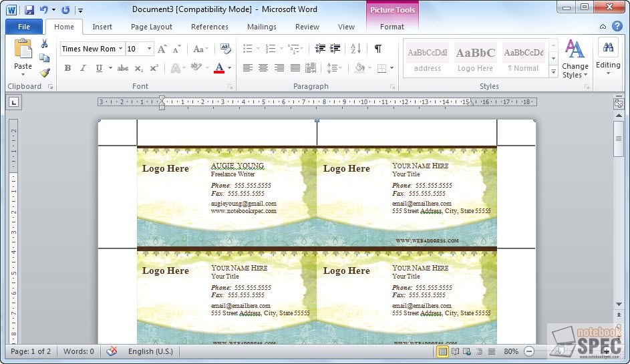Click the Shrink Font icon
630x364 pixels.
point(177,49)
